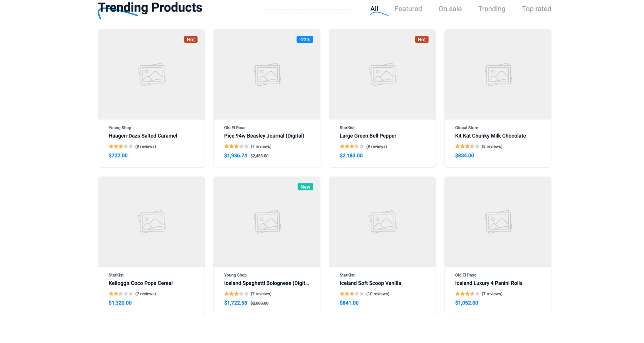This screenshot has width=644, height=343.
Task: Click the -22% discount badge
Action: coord(304,40)
